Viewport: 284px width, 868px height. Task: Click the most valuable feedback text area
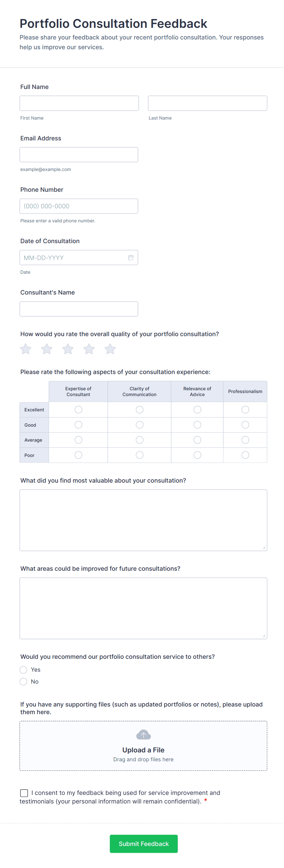click(143, 520)
